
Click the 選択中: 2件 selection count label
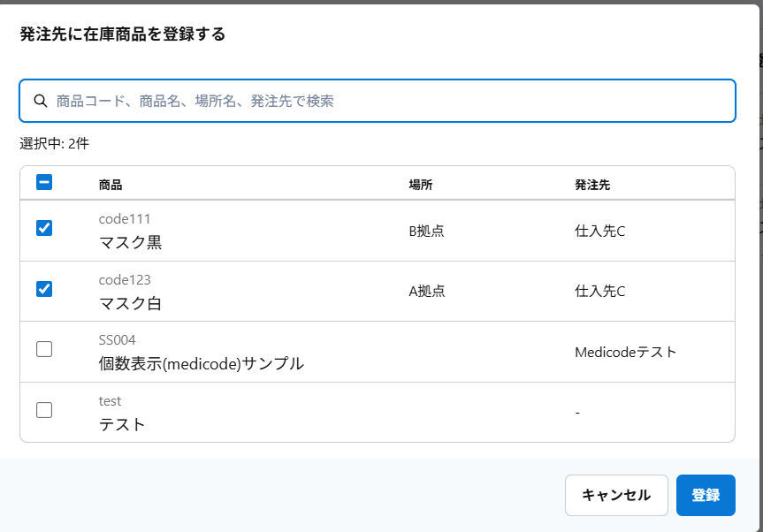(x=54, y=143)
